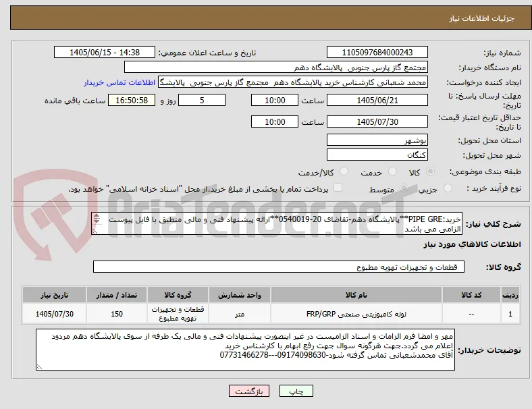Image resolution: width=532 pixels, height=409 pixels.
Task: Click the response deadline time 10:00 field
Action: click(x=275, y=100)
